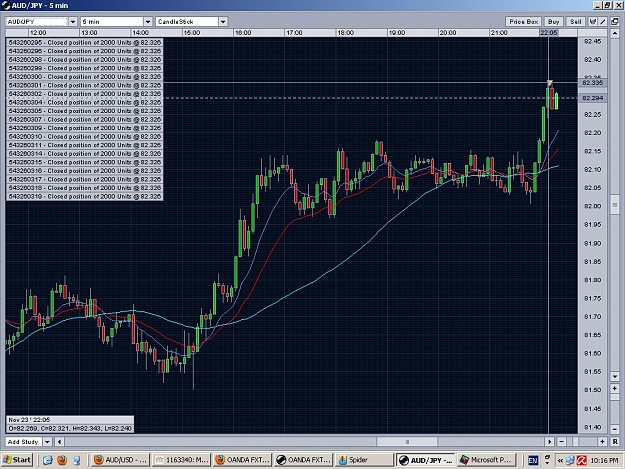This screenshot has width=625, height=469.
Task: Click closed position entry 643260319
Action: click(85, 196)
